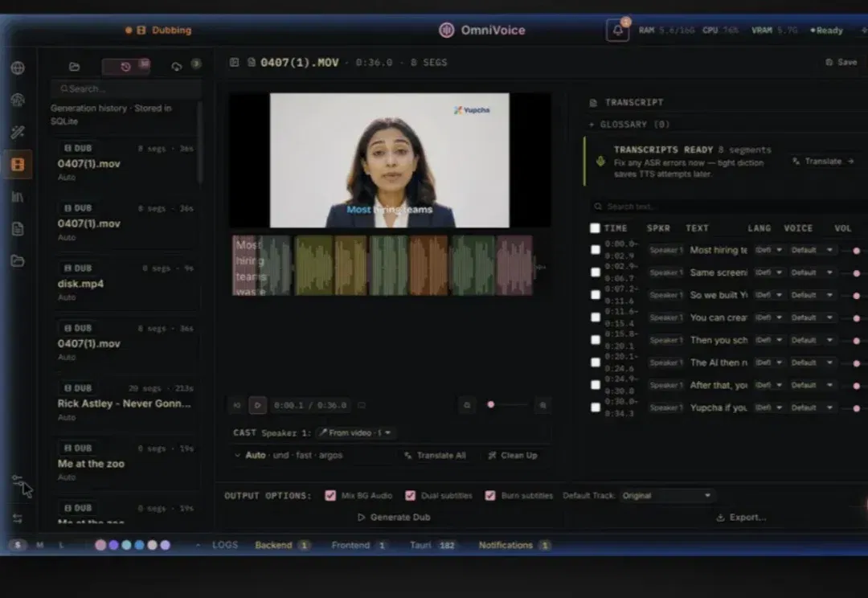Click the panel layout icon left of 0407(1).MOV
This screenshot has width=868, height=598.
point(235,63)
